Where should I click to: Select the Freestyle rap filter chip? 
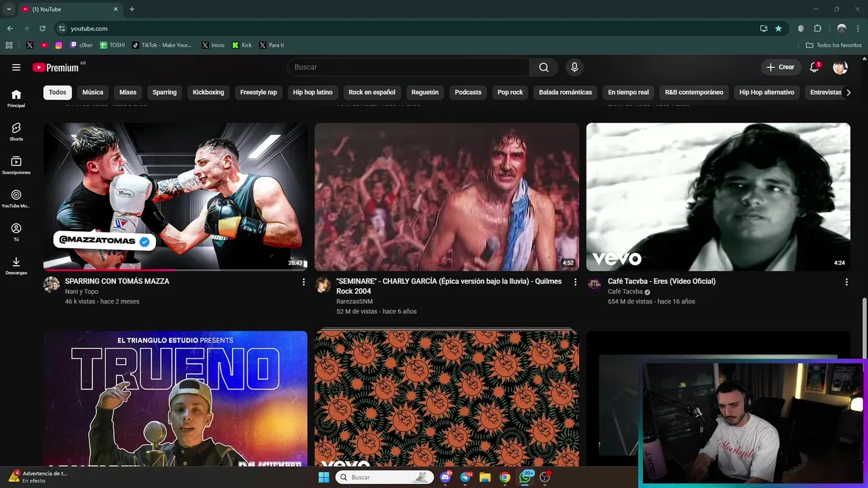point(258,92)
